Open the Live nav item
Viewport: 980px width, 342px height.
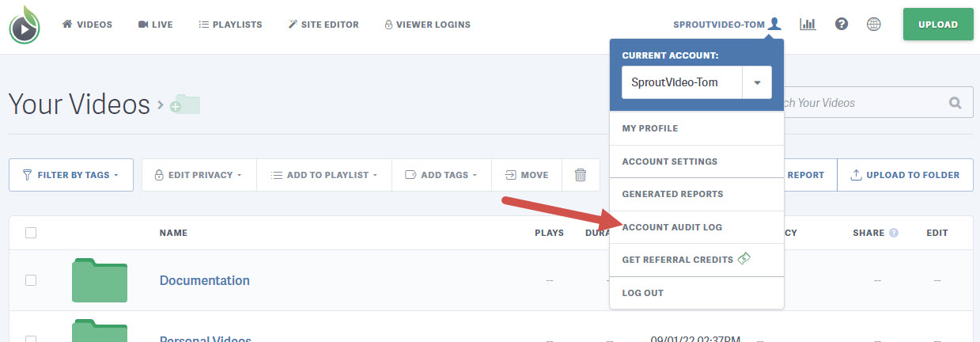click(x=155, y=25)
